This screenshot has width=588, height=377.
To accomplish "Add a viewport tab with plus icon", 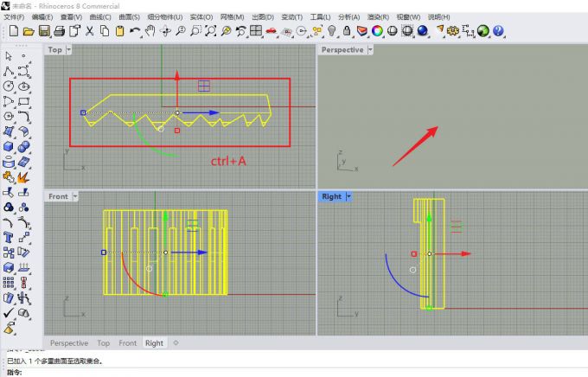I will (x=176, y=342).
